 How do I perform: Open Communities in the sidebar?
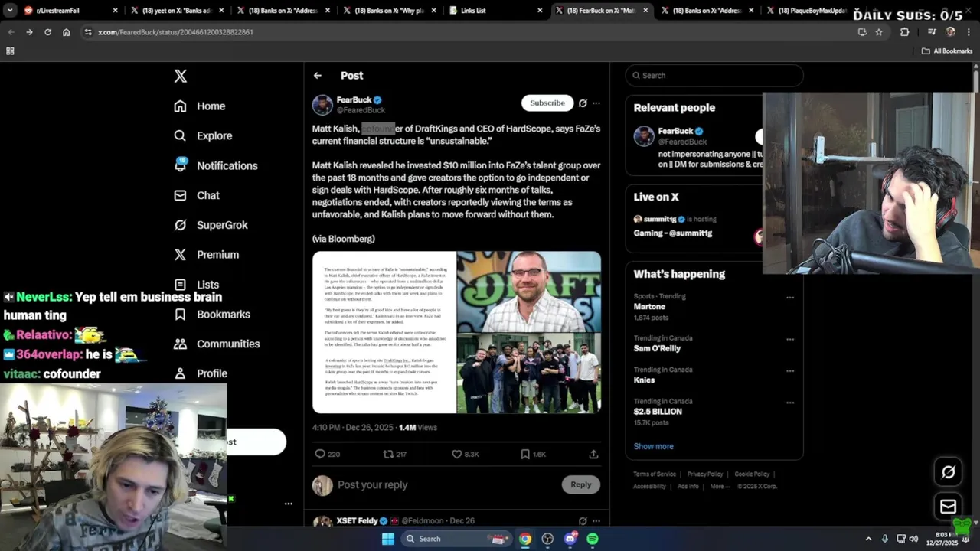pos(217,344)
